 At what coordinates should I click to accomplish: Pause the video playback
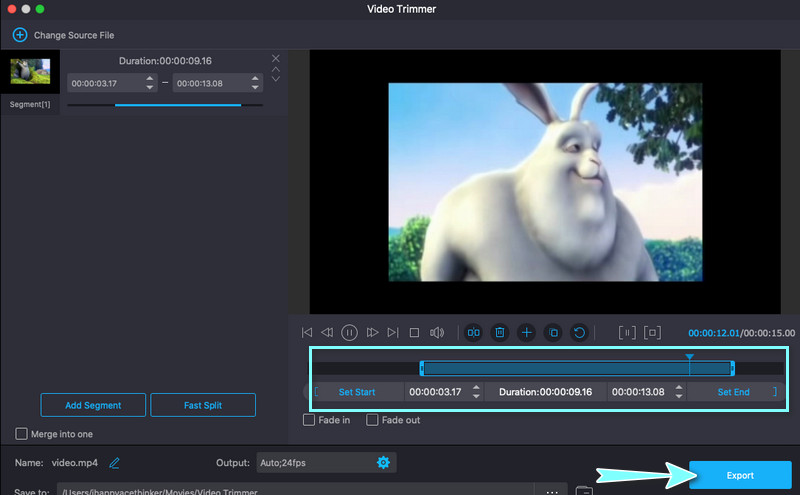point(350,332)
